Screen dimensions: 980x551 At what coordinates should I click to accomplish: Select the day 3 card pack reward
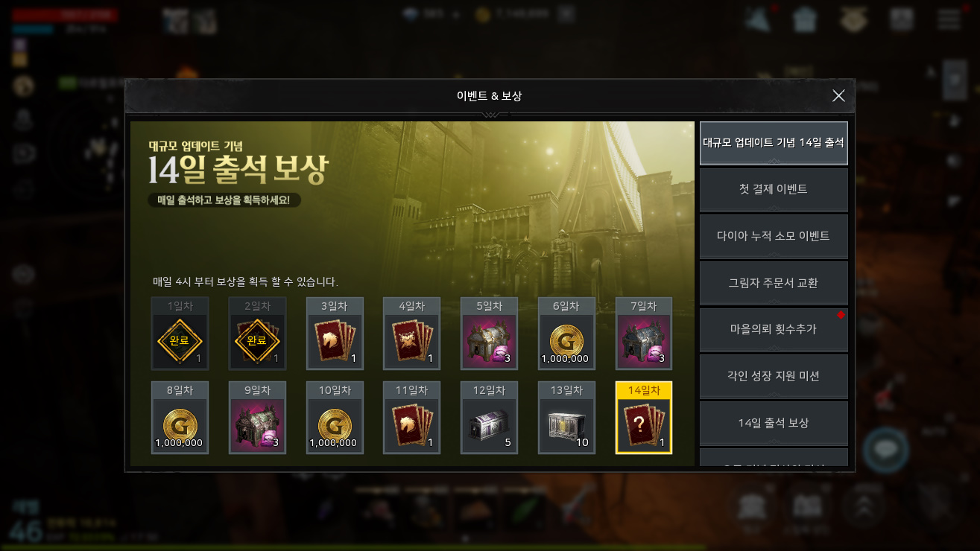point(335,334)
